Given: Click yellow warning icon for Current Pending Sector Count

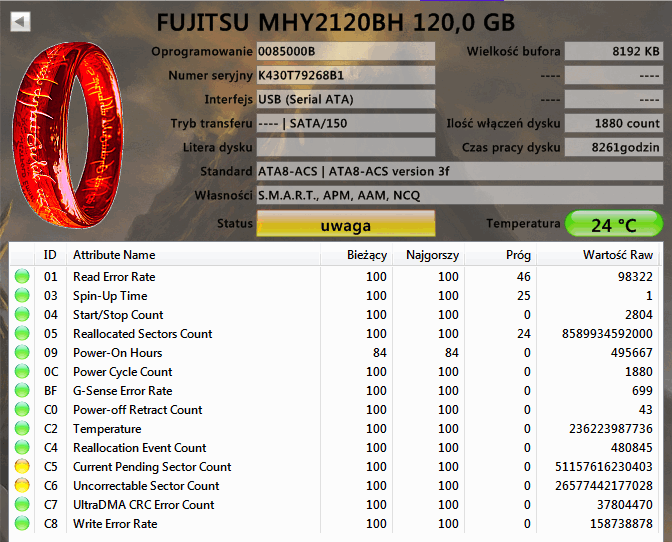Looking at the screenshot, I should [22, 466].
